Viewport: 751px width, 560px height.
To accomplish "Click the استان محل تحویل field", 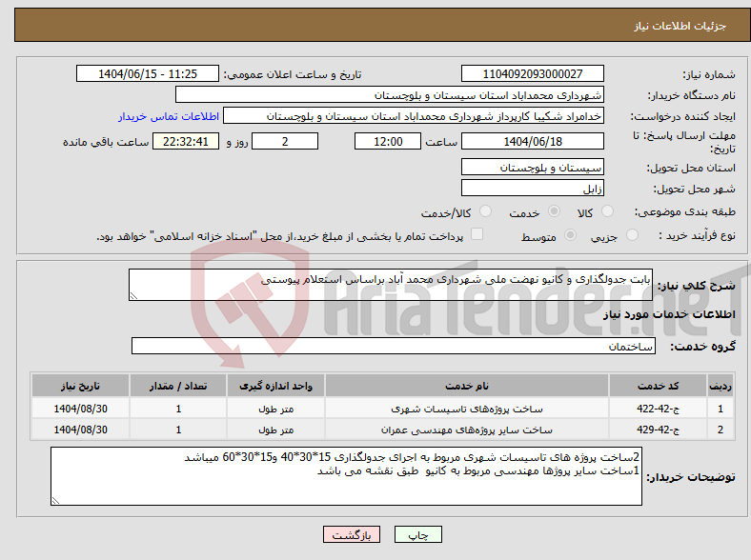I will pos(533,167).
